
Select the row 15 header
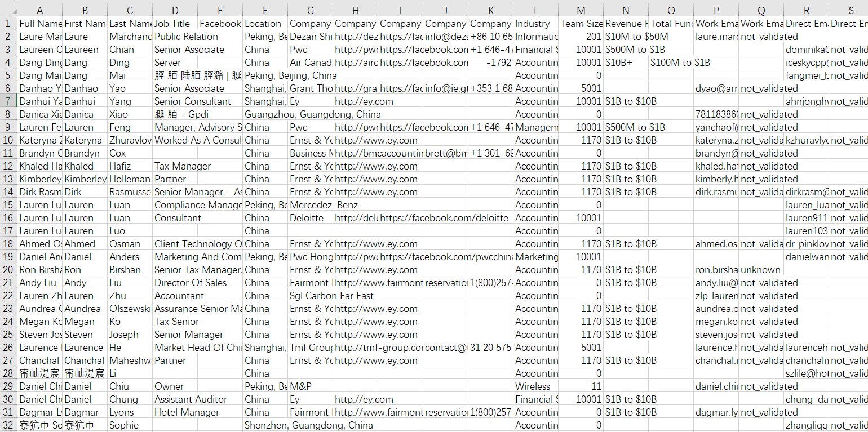[x=8, y=205]
